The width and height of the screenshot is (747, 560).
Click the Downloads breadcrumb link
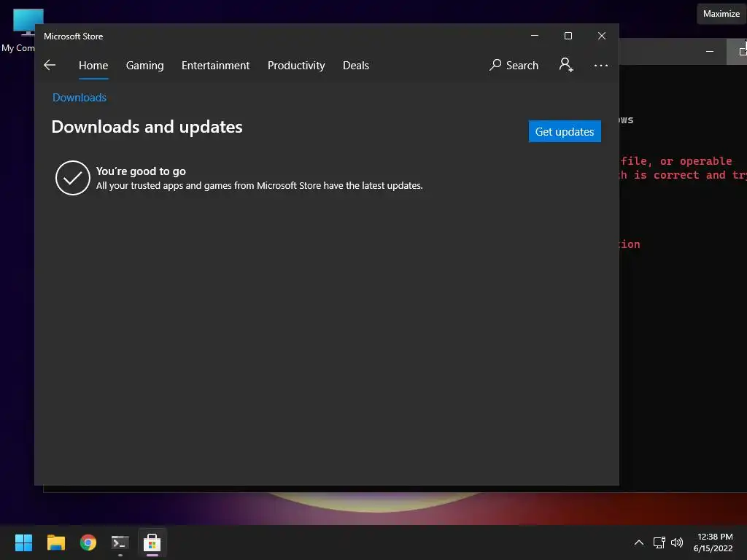[80, 98]
